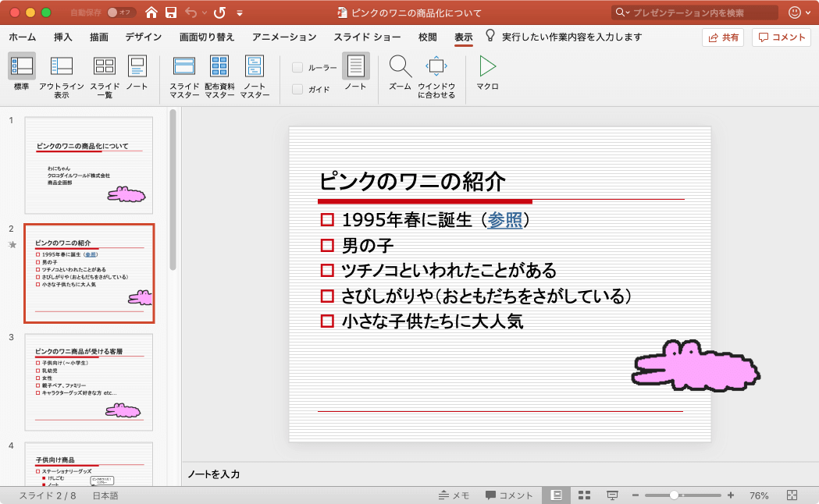Image resolution: width=819 pixels, height=504 pixels.
Task: Click the zoom slider handle
Action: [x=674, y=495]
